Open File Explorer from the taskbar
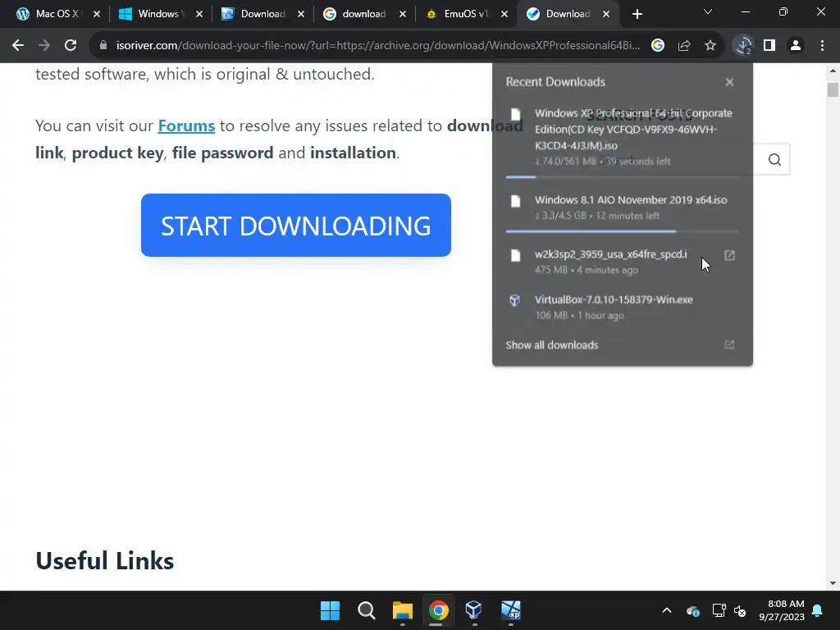Screen dimensions: 840x630 pos(402,610)
